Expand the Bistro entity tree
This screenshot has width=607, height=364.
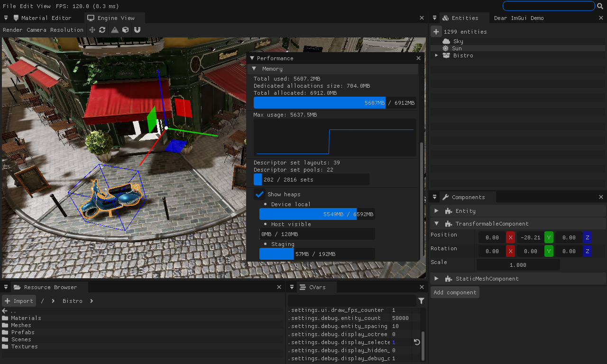(436, 55)
